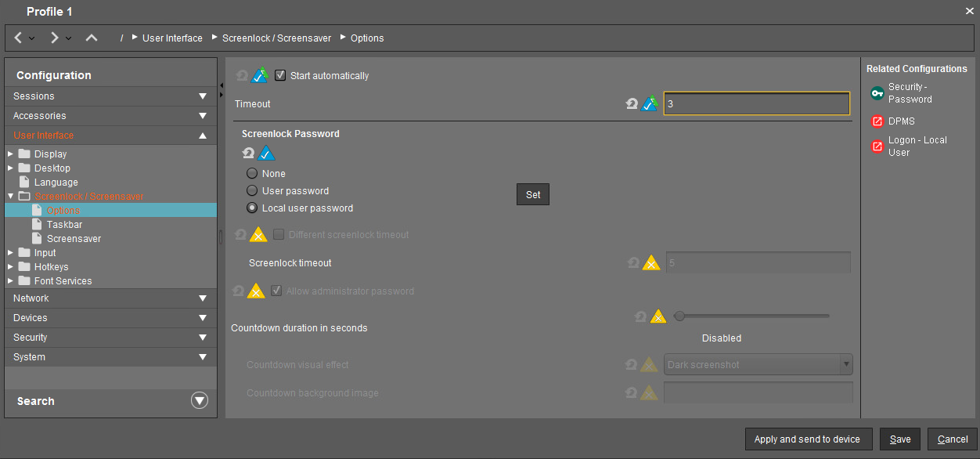Click Apply and send to device
980x459 pixels.
(x=807, y=439)
